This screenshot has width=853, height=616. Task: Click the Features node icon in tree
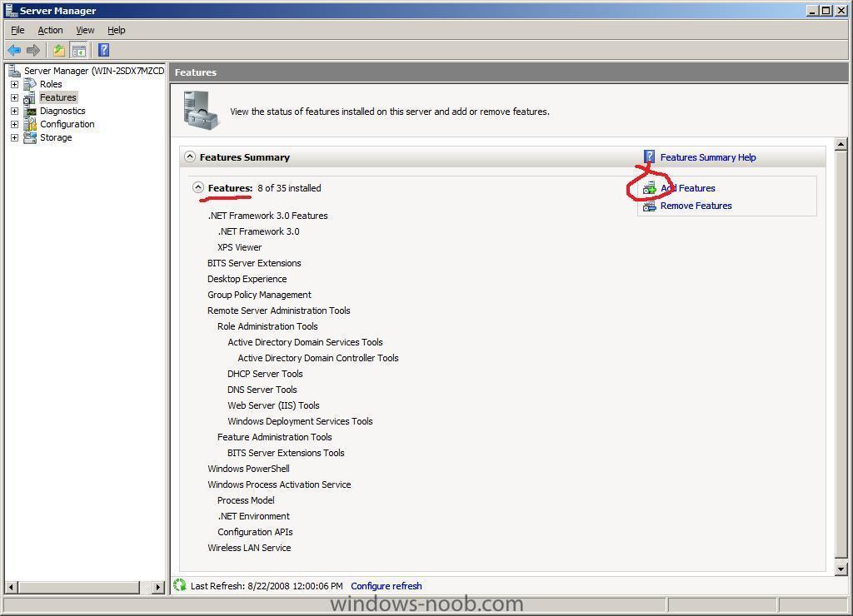(x=30, y=98)
